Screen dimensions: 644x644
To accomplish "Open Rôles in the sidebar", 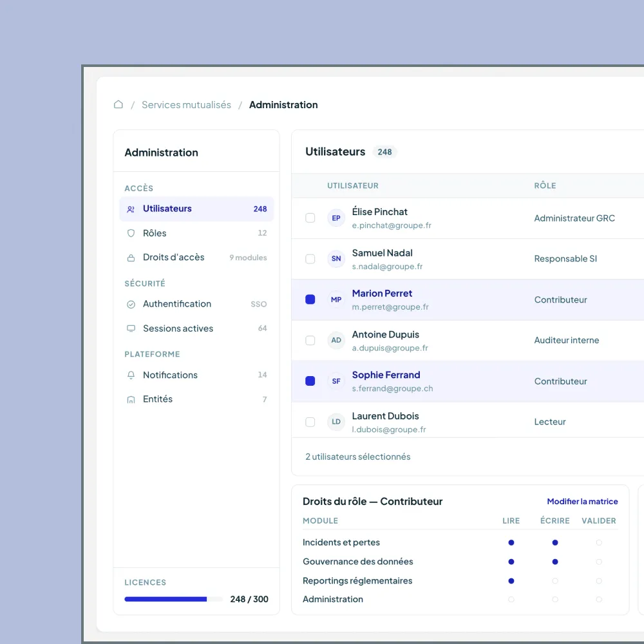I will pos(196,233).
